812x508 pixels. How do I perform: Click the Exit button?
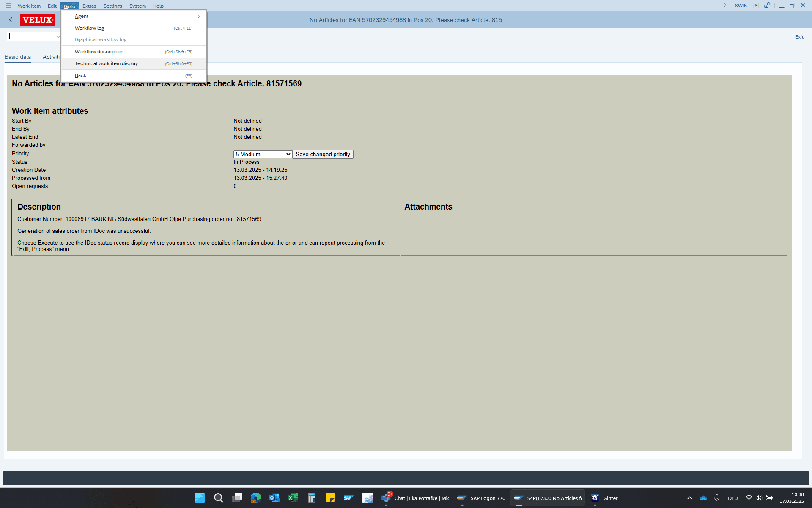click(799, 37)
